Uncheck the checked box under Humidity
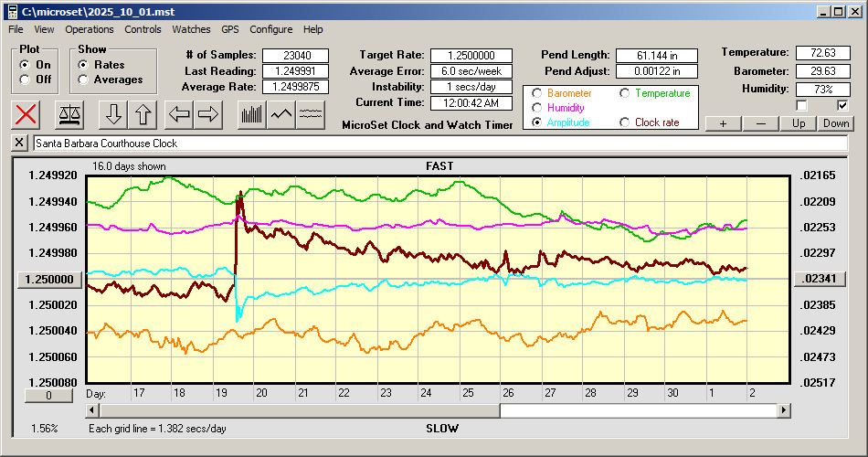Image resolution: width=868 pixels, height=457 pixels. [x=842, y=106]
